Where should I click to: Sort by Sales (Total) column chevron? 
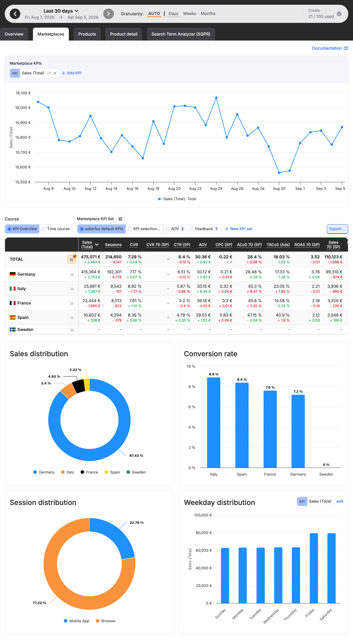[x=97, y=245]
